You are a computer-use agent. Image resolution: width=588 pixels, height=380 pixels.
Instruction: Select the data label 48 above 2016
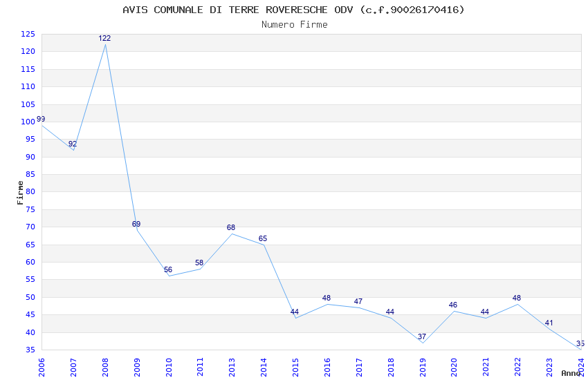(x=327, y=298)
